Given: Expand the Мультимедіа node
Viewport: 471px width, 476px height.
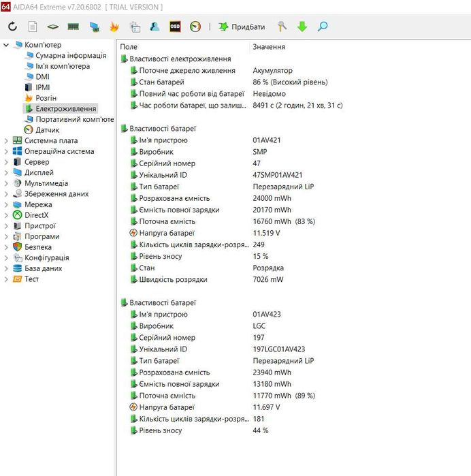Looking at the screenshot, I should click(6, 183).
